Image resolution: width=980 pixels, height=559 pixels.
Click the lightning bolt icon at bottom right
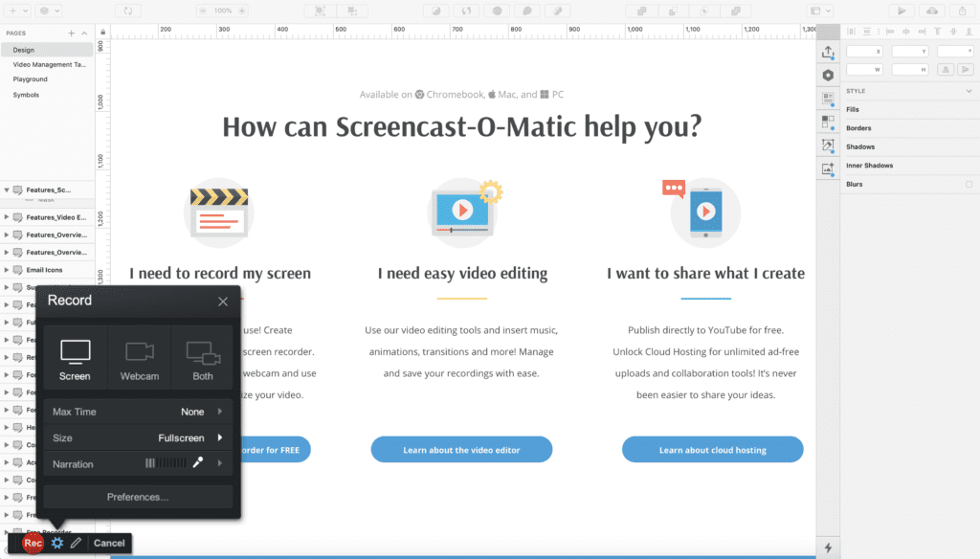[x=828, y=548]
